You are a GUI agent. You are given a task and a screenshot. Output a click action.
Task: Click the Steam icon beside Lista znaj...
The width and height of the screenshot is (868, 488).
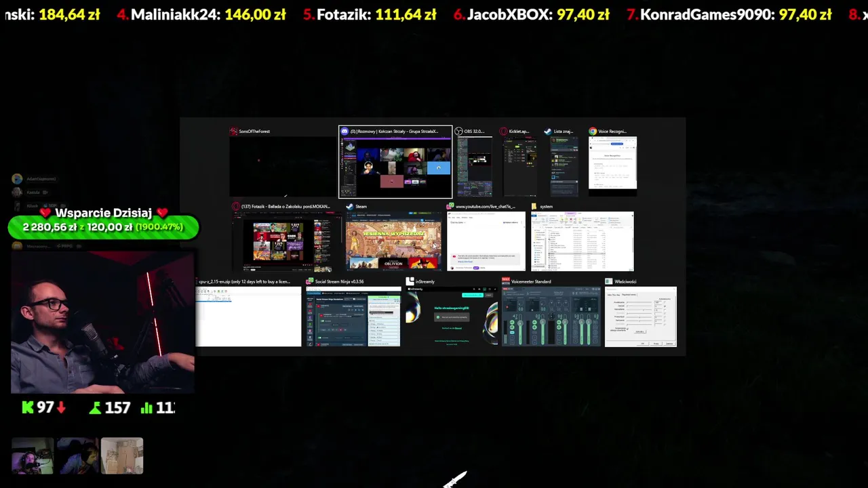pyautogui.click(x=548, y=131)
